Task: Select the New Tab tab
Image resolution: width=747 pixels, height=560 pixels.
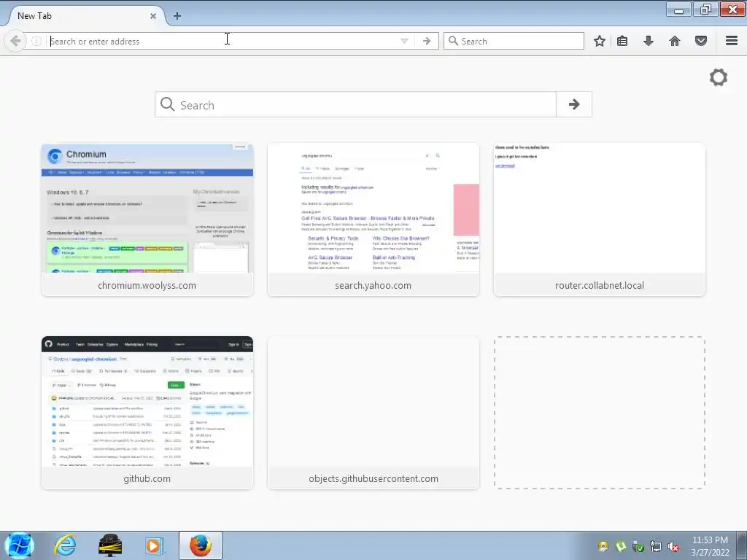Action: point(86,16)
